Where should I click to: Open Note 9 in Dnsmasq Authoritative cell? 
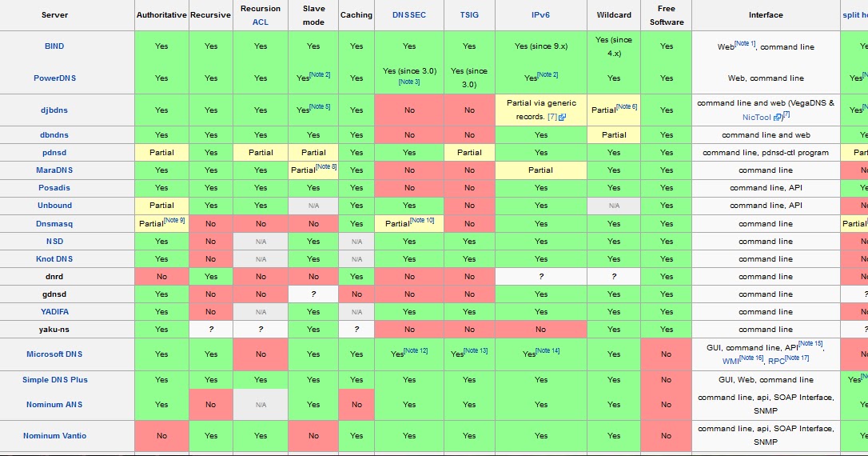(x=174, y=220)
